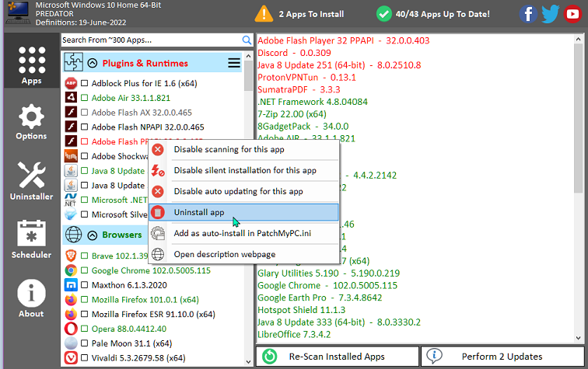The width and height of the screenshot is (588, 369).
Task: Toggle the Google Chrome checkbox
Action: click(84, 270)
